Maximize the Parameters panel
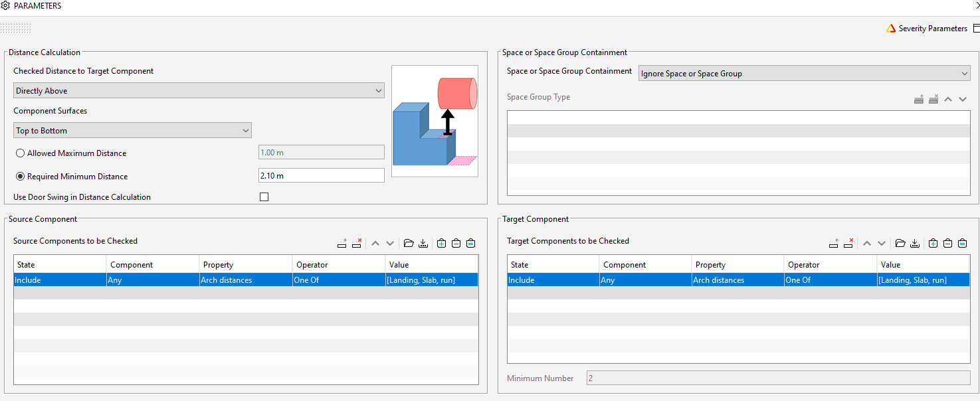 pyautogui.click(x=976, y=29)
